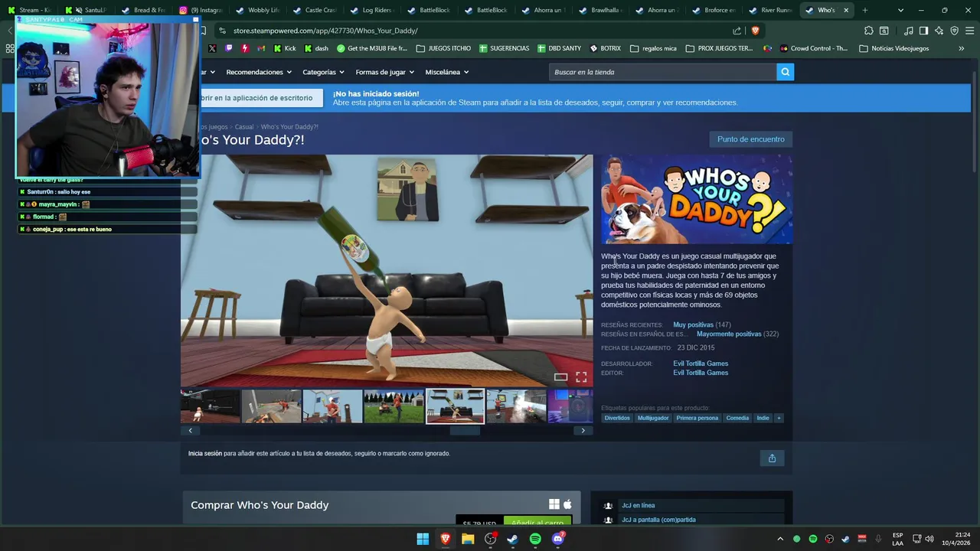Open Spotify from the taskbar

535,539
